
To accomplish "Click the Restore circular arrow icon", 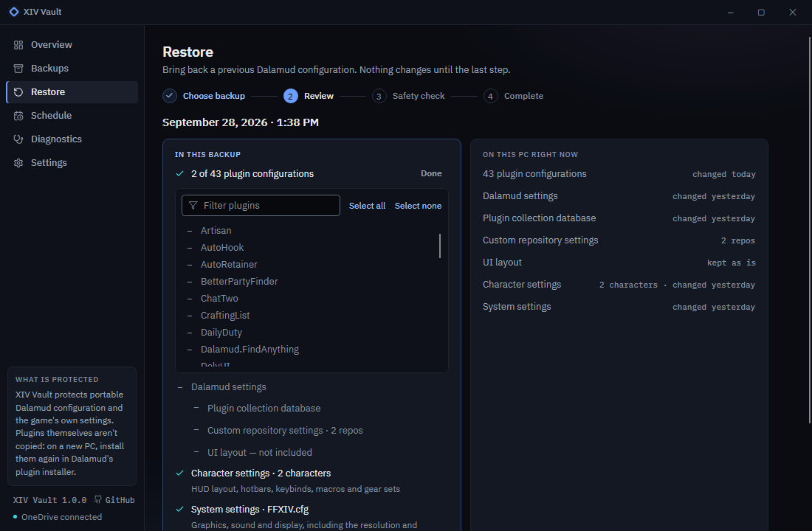I will click(x=18, y=92).
